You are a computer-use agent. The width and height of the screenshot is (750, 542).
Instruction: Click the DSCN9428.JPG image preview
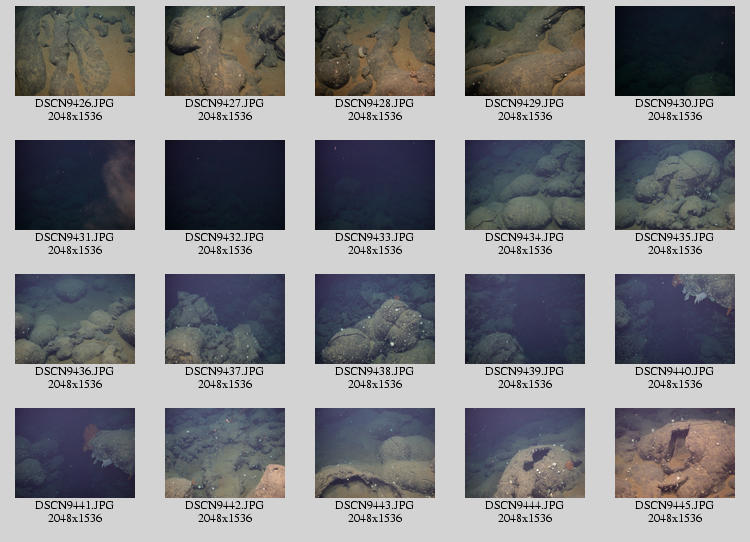pyautogui.click(x=375, y=51)
